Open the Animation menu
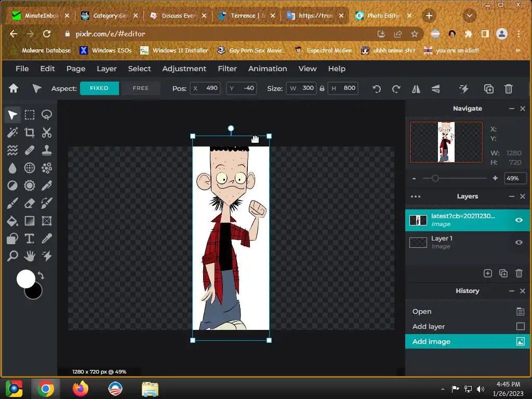The height and width of the screenshot is (399, 532). point(268,69)
